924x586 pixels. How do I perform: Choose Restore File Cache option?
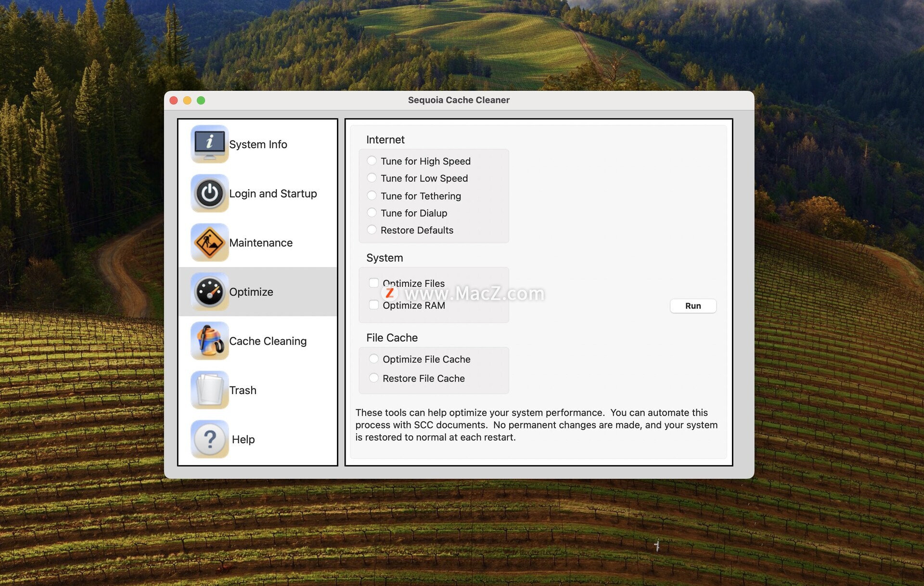tap(373, 378)
